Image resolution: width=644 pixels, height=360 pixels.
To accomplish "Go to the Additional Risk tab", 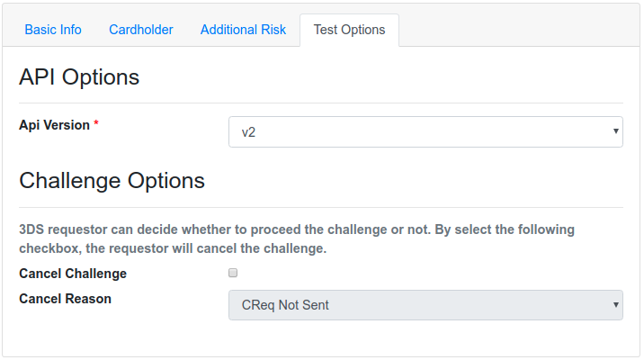I will click(243, 30).
